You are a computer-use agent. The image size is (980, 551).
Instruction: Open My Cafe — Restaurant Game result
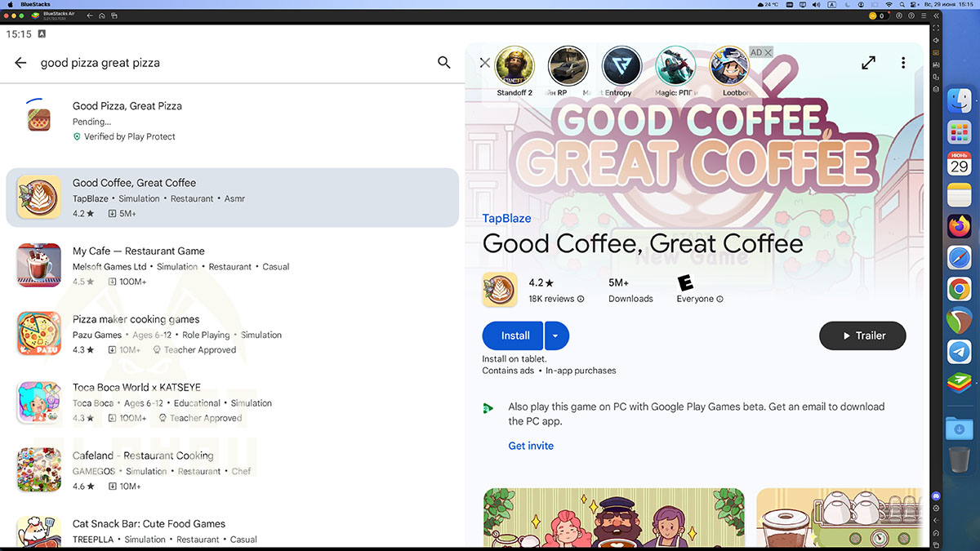point(232,265)
